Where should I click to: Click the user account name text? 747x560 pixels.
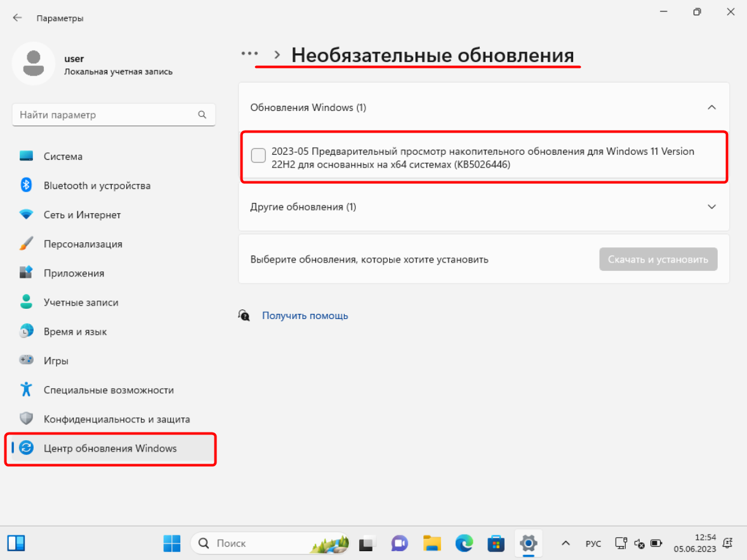pyautogui.click(x=74, y=58)
